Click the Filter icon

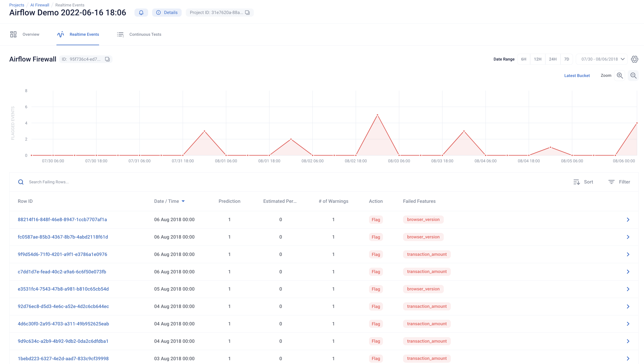[x=611, y=182]
